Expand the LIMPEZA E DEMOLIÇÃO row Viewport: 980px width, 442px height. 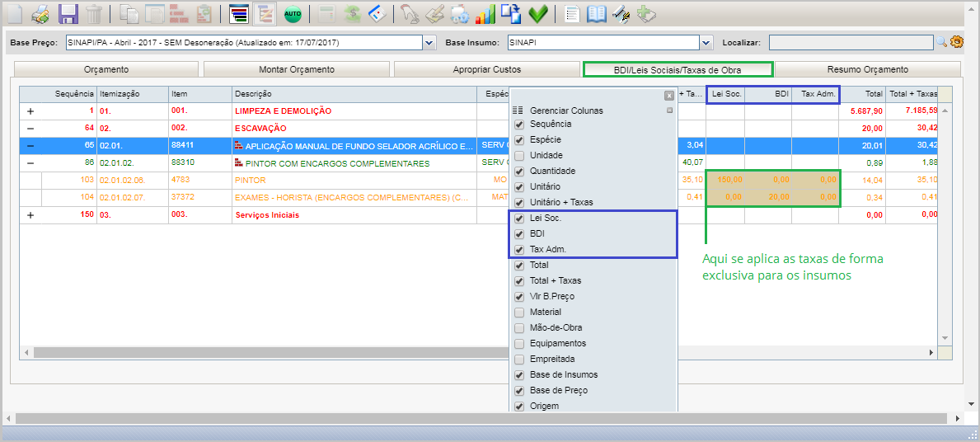point(30,110)
